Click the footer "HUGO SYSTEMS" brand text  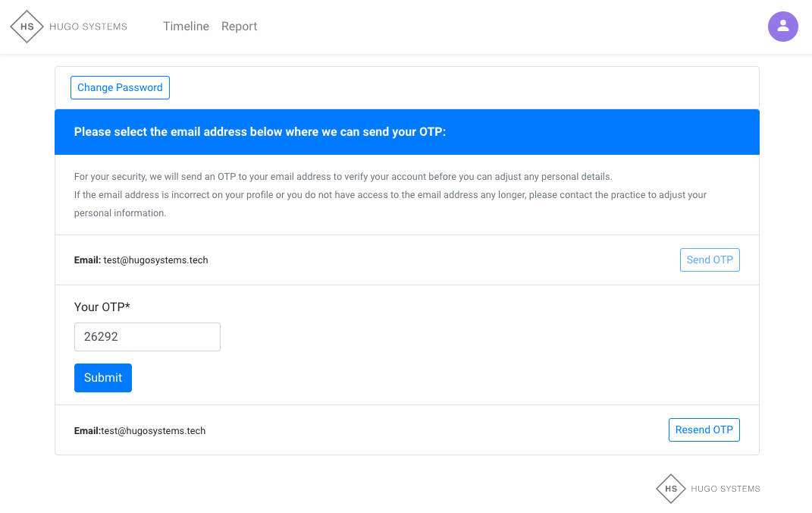coord(725,489)
